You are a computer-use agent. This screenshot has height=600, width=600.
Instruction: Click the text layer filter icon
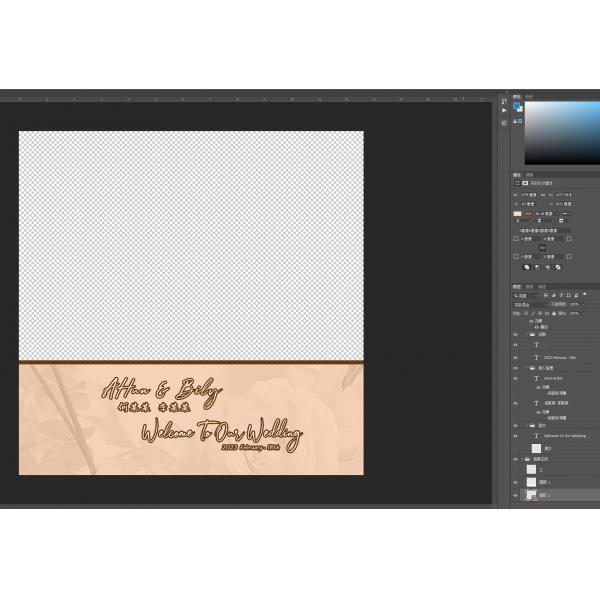[x=562, y=296]
